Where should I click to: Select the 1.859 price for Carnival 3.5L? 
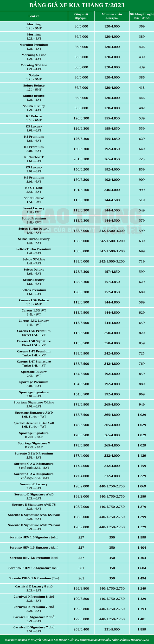click(141, 629)
